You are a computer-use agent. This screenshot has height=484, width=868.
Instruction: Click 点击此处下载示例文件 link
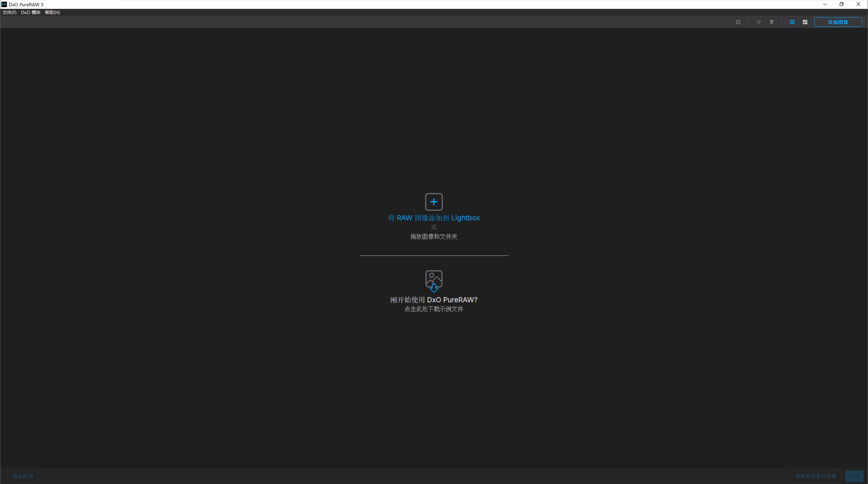[x=434, y=309]
